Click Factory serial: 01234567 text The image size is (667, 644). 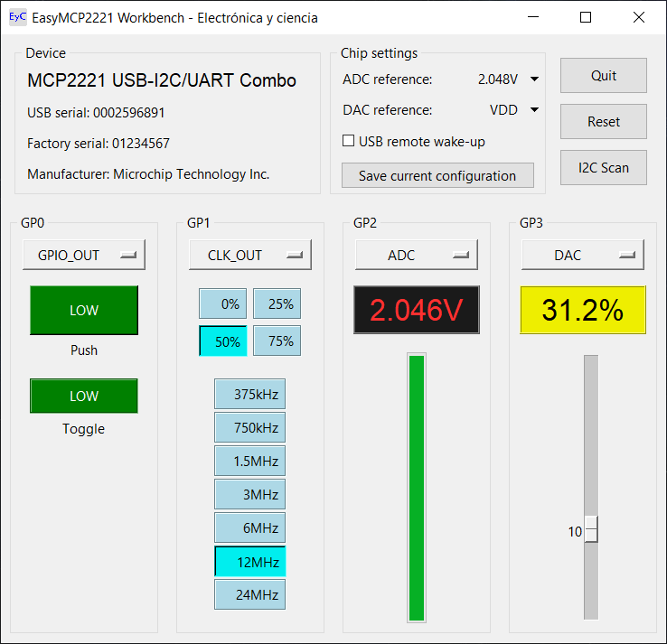99,144
